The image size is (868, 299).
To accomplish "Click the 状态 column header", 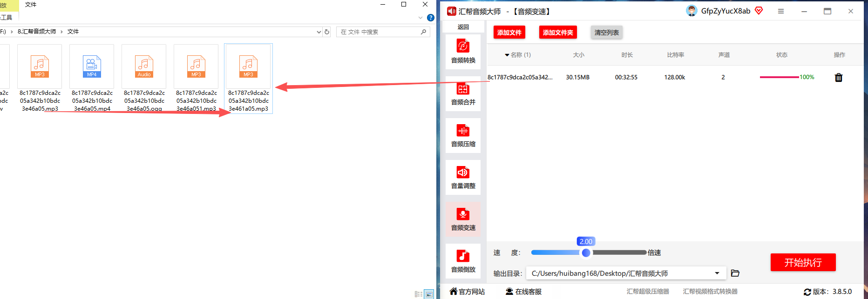I will point(782,55).
